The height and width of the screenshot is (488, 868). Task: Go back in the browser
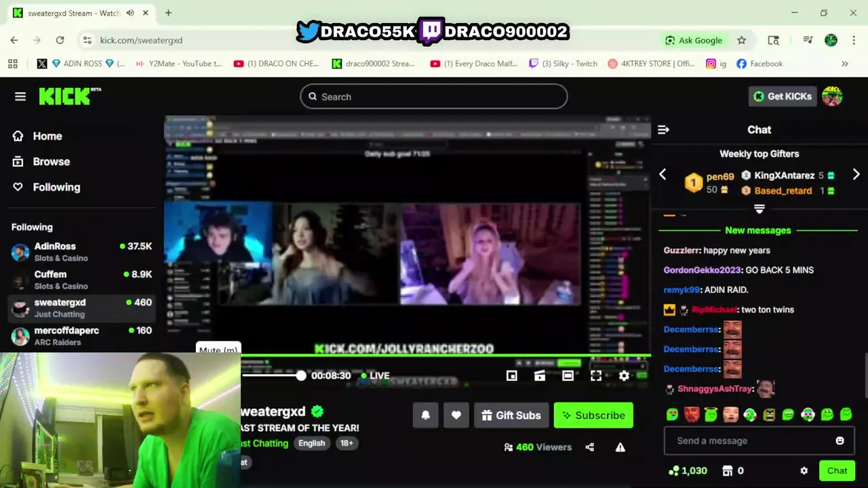[14, 40]
